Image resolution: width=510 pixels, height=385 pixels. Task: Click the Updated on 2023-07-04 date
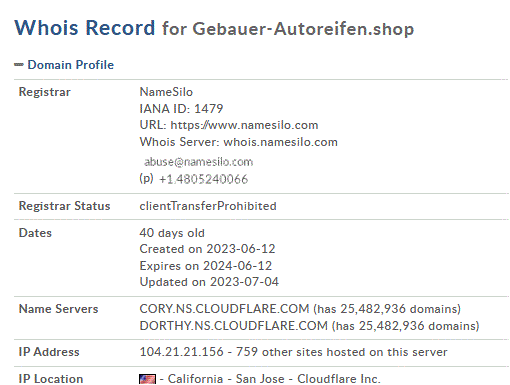pos(209,282)
